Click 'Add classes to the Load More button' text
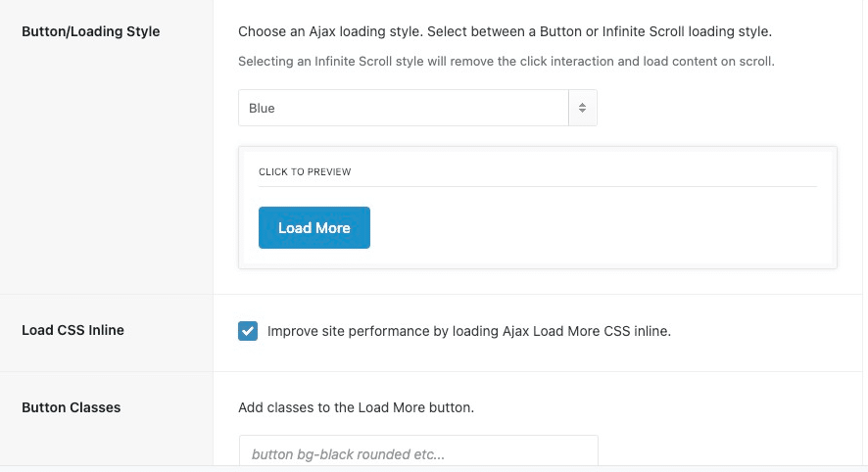This screenshot has width=868, height=472. [356, 407]
